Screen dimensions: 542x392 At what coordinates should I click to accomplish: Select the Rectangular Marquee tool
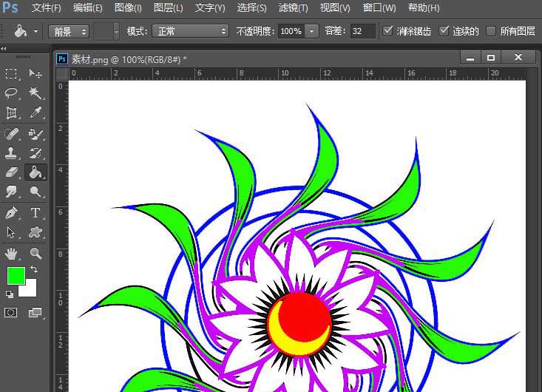coord(12,73)
